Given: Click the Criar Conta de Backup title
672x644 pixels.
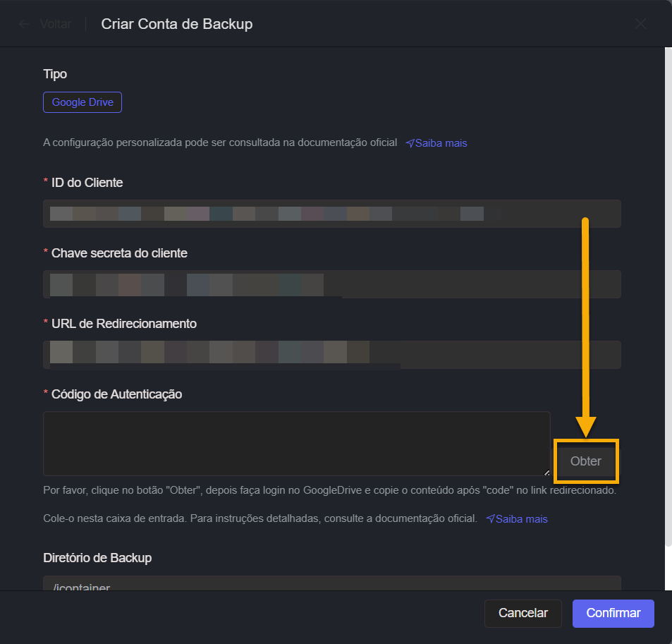Looking at the screenshot, I should click(176, 24).
